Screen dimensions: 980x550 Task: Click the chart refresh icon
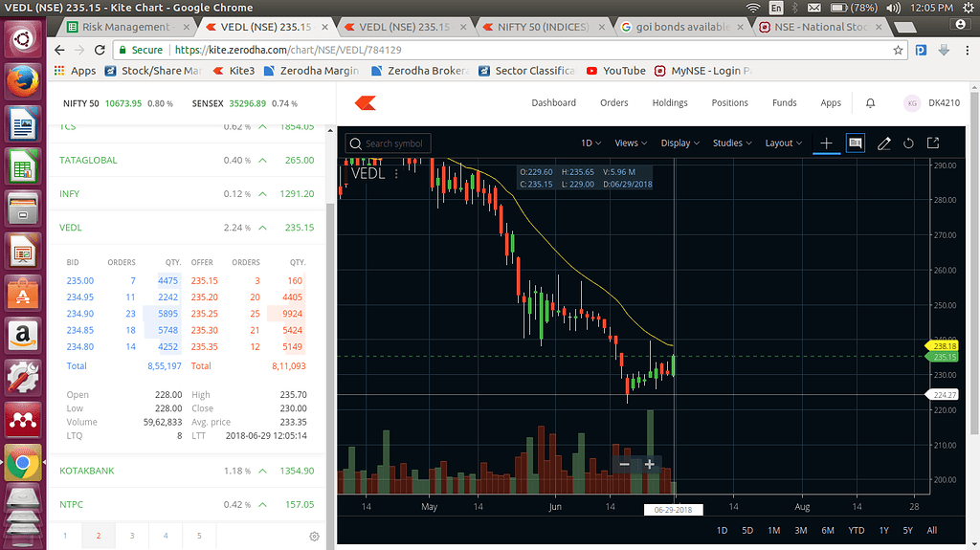908,143
